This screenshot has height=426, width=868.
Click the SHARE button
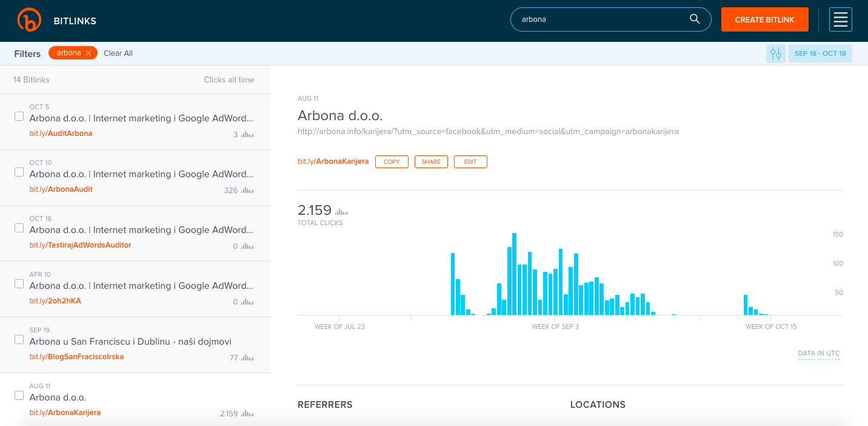(x=431, y=162)
